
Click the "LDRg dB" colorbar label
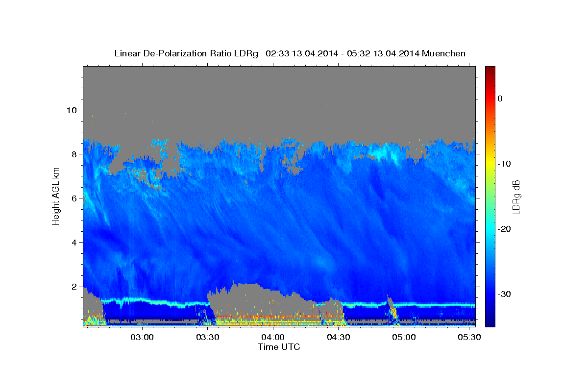point(516,197)
